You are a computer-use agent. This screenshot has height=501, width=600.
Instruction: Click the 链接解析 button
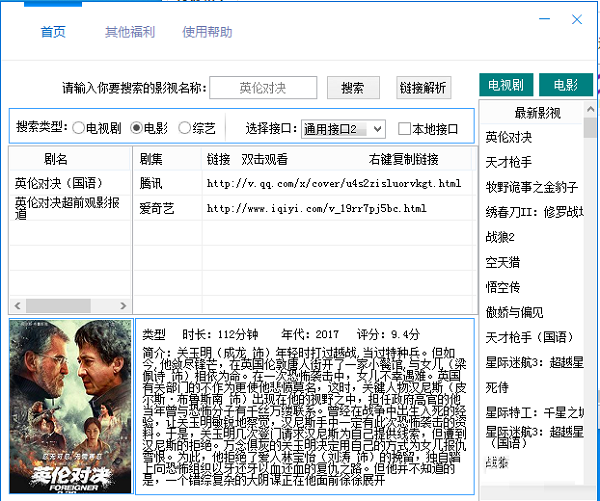click(424, 88)
